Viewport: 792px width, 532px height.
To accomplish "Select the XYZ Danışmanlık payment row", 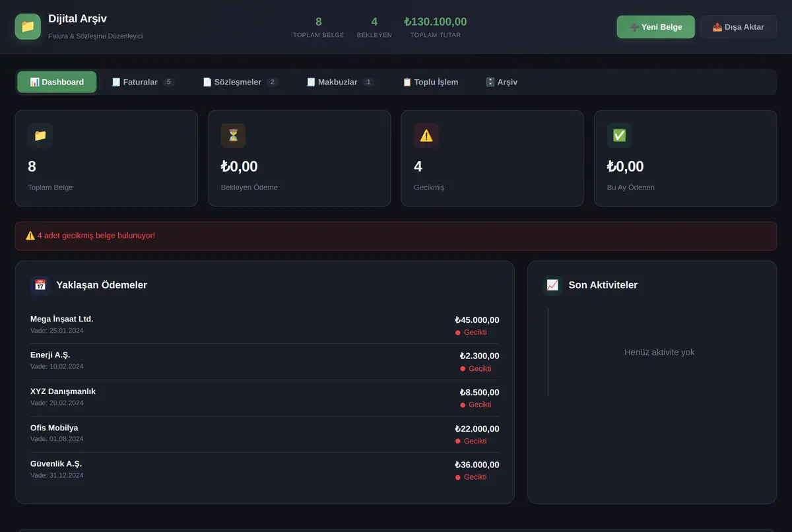I will click(265, 398).
